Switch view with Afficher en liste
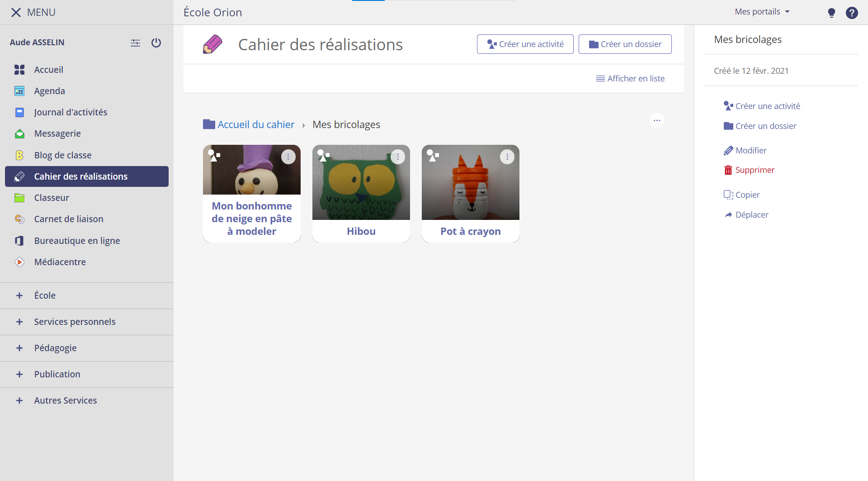This screenshot has width=868, height=481. tap(630, 79)
